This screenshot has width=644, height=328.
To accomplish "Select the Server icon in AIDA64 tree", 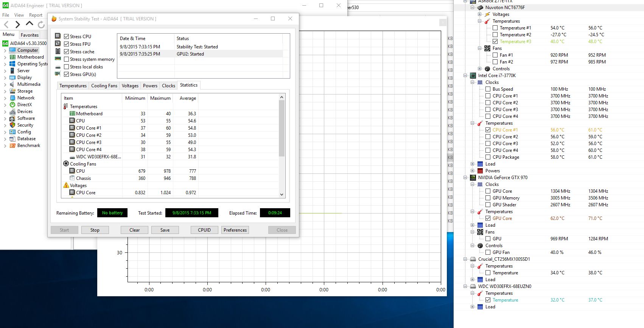I will tap(12, 71).
